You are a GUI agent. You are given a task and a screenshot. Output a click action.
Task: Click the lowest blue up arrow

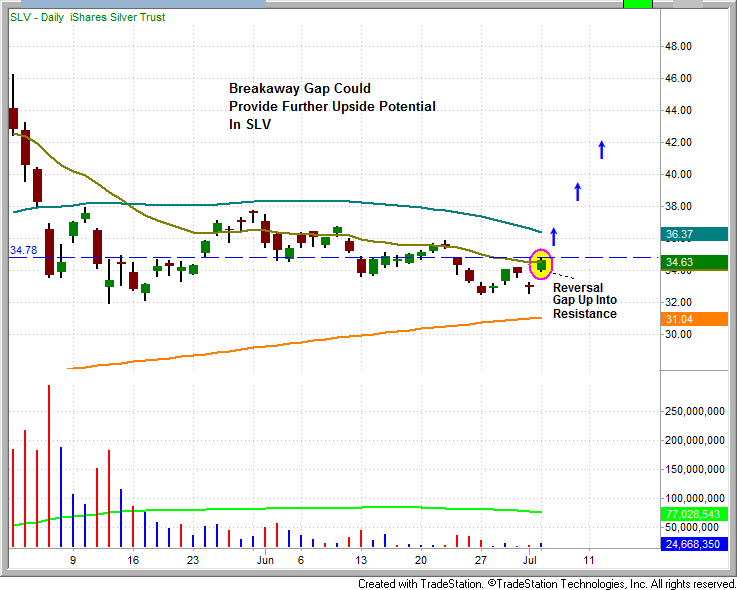pos(553,237)
